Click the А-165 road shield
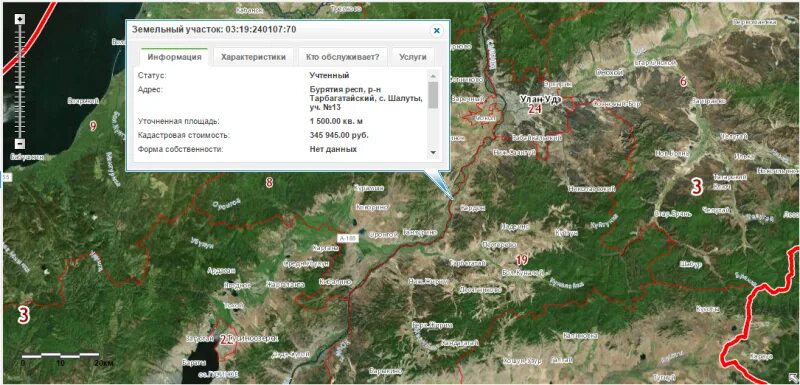 (348, 238)
